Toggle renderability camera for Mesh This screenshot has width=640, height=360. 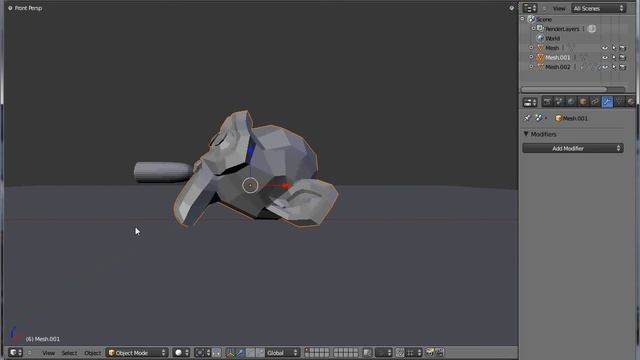tap(622, 48)
